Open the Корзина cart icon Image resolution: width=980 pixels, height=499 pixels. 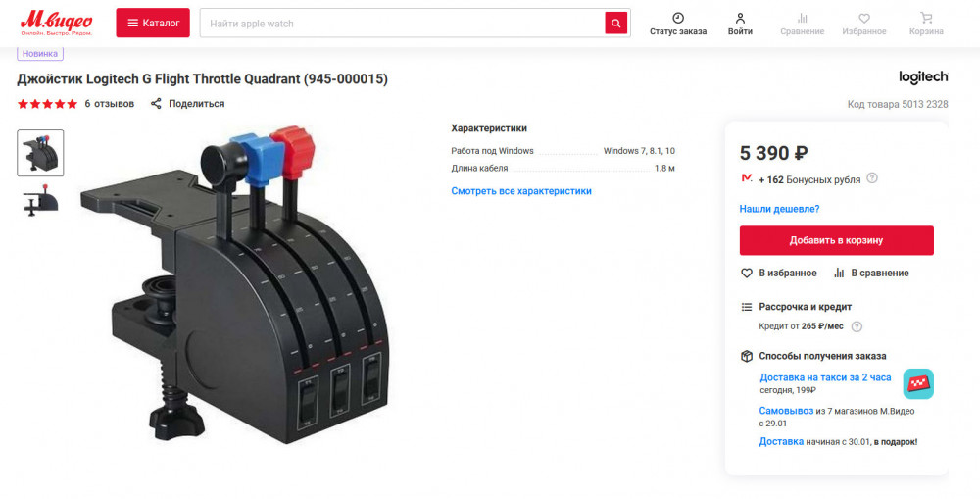click(x=926, y=18)
